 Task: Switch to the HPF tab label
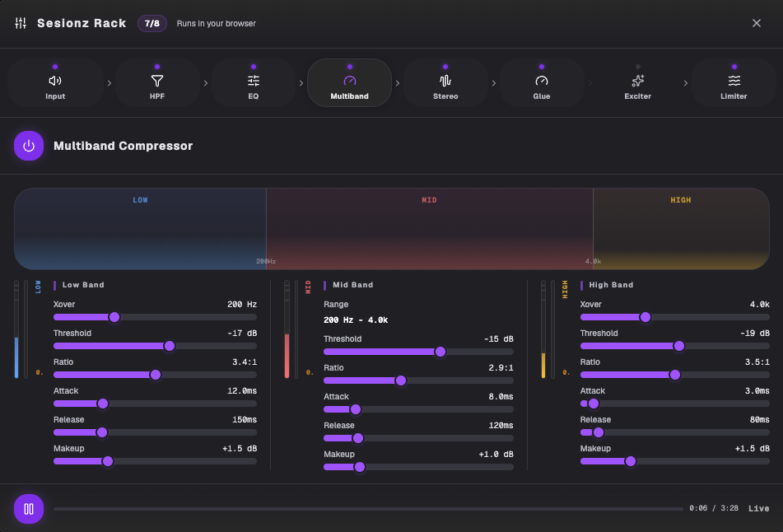point(156,96)
